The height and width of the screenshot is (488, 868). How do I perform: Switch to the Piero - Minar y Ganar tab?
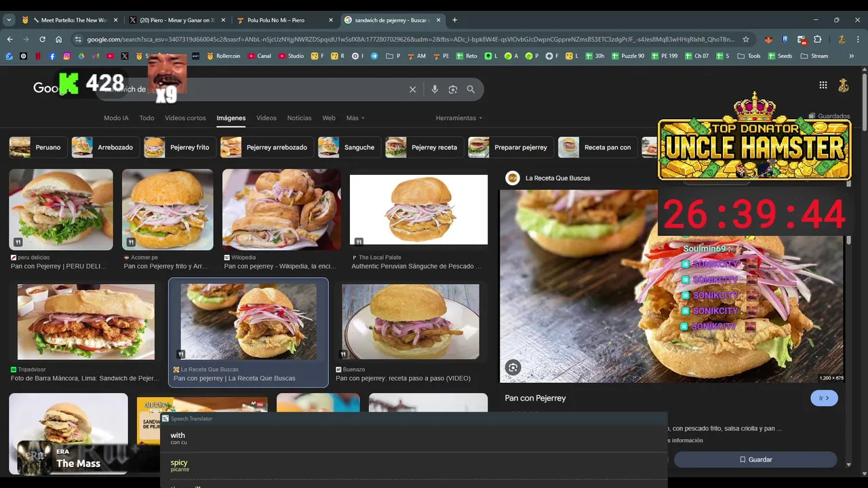(177, 20)
